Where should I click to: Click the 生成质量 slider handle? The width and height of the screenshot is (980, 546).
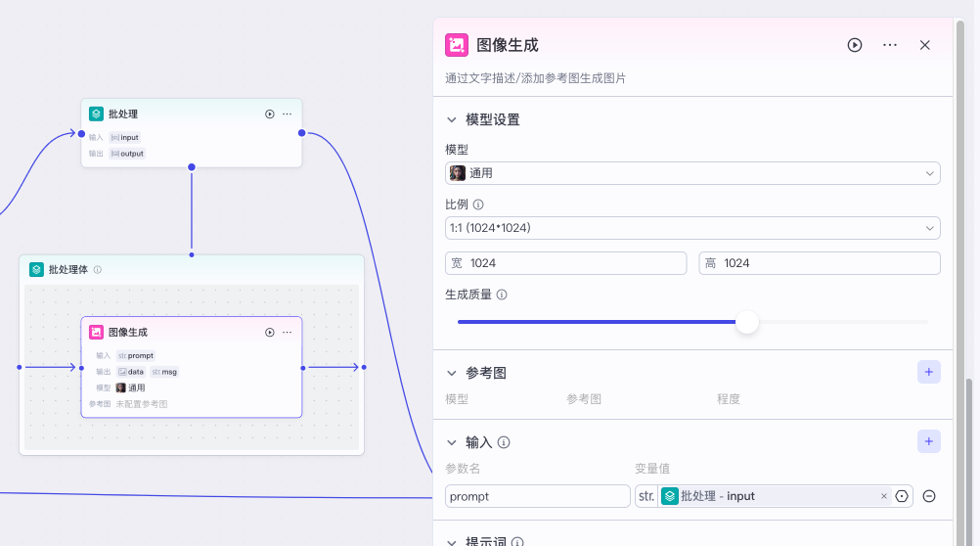click(747, 322)
